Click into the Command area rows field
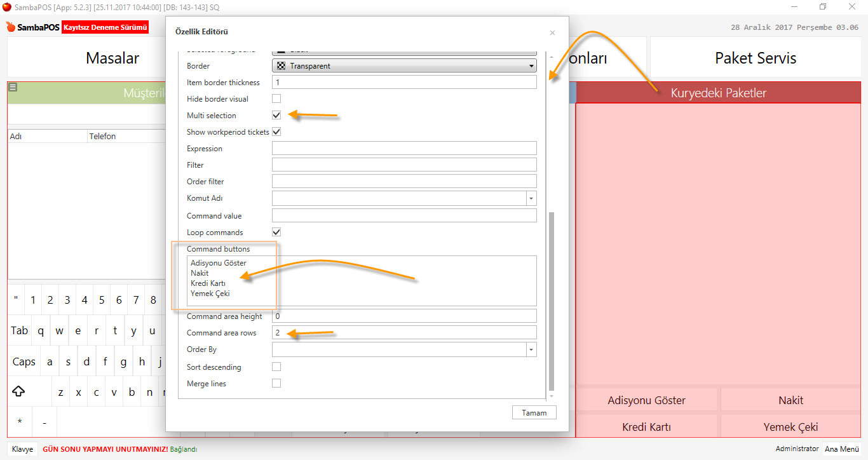This screenshot has width=868, height=460. coord(404,333)
